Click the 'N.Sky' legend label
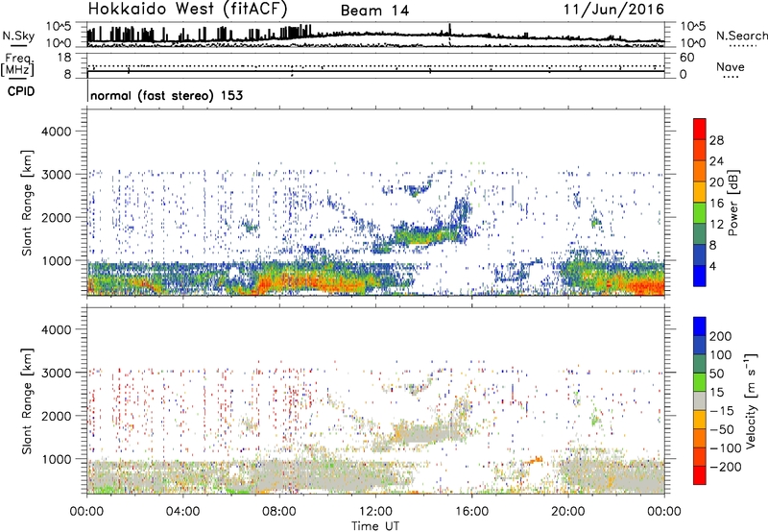 coord(18,36)
